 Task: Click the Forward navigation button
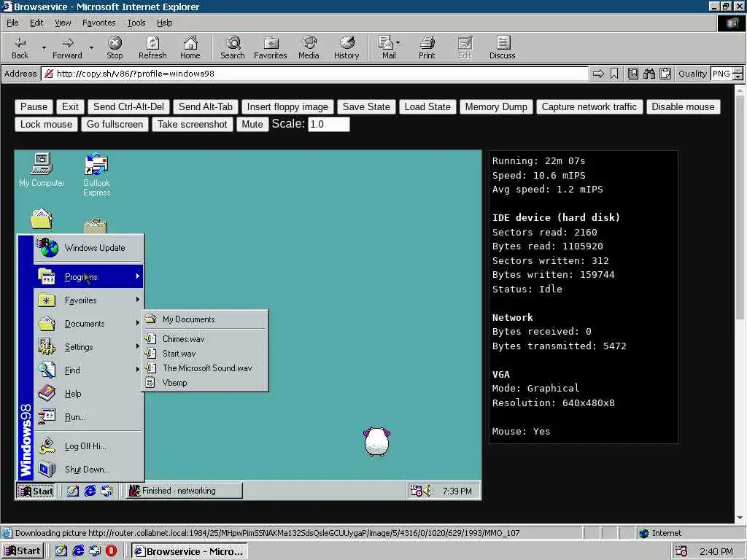point(67,47)
